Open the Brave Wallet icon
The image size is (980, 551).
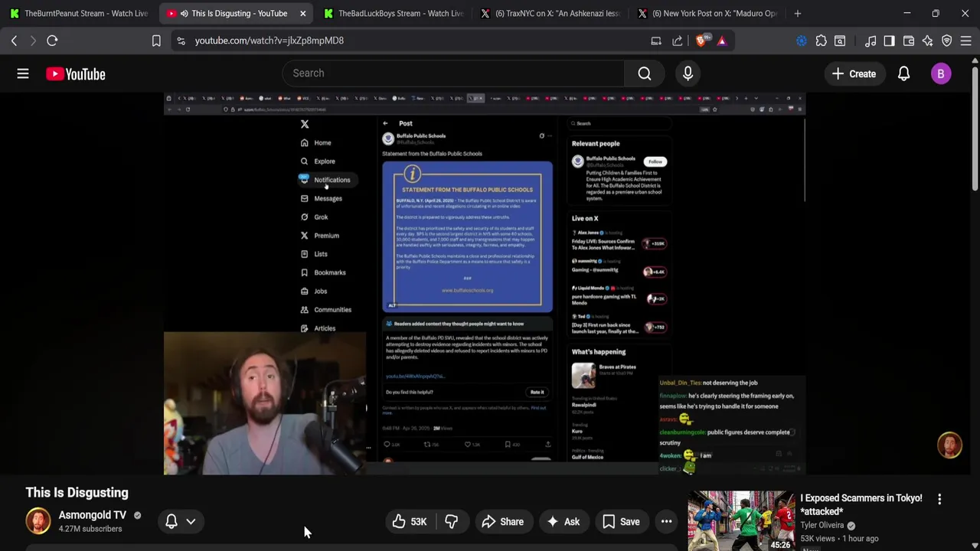(909, 41)
